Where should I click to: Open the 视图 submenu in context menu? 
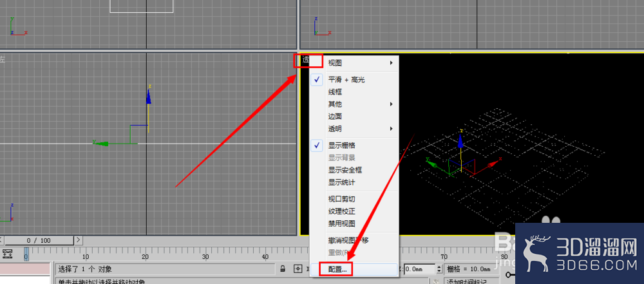pos(354,63)
